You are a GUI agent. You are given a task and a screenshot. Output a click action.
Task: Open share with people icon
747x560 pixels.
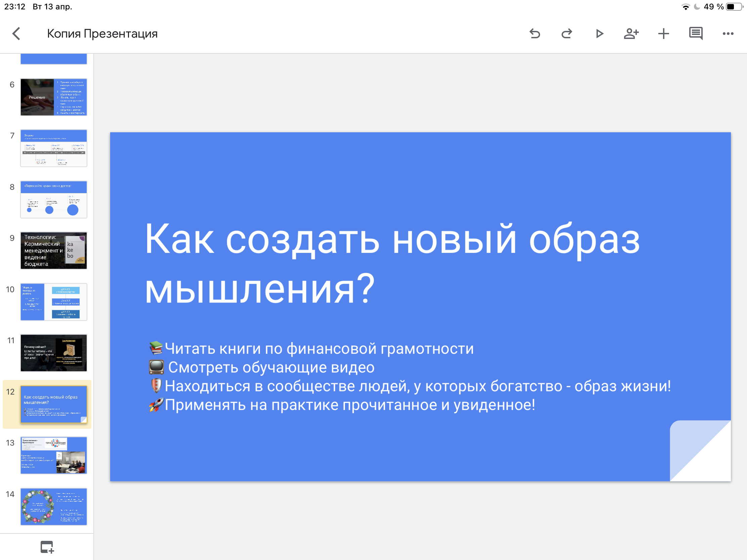coord(631,34)
